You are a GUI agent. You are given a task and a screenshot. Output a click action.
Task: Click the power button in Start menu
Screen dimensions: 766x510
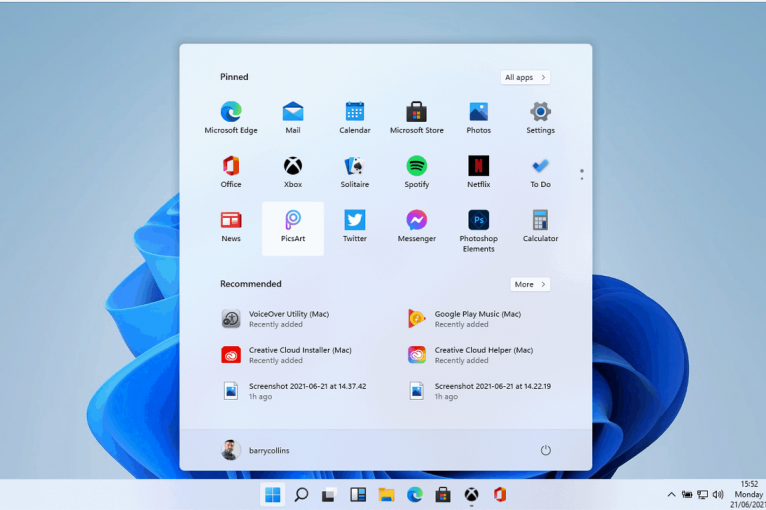click(x=545, y=450)
